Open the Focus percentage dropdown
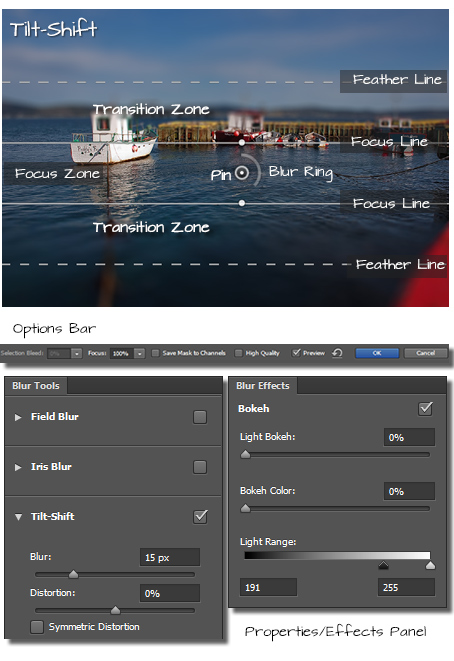Viewport: 454px width, 661px height. pyautogui.click(x=140, y=353)
